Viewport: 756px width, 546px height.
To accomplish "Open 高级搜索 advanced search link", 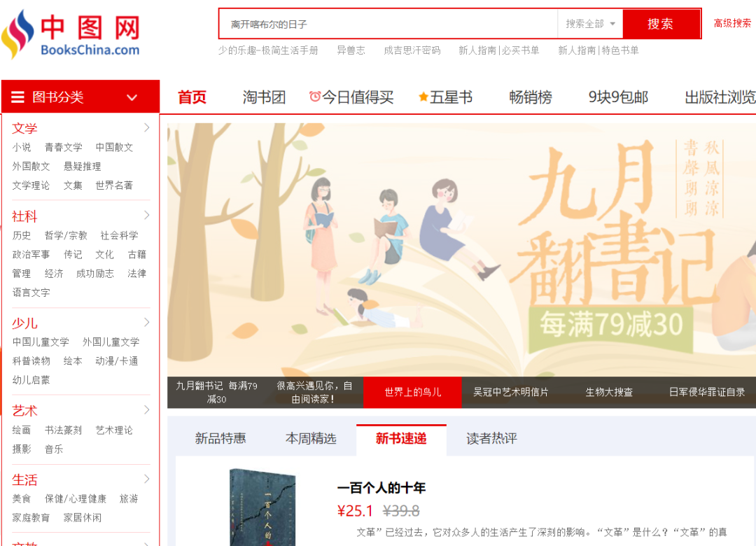I will pos(732,23).
